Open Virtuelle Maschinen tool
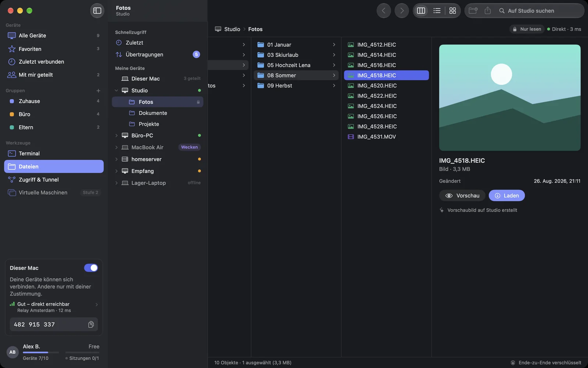The height and width of the screenshot is (368, 588). point(54,192)
